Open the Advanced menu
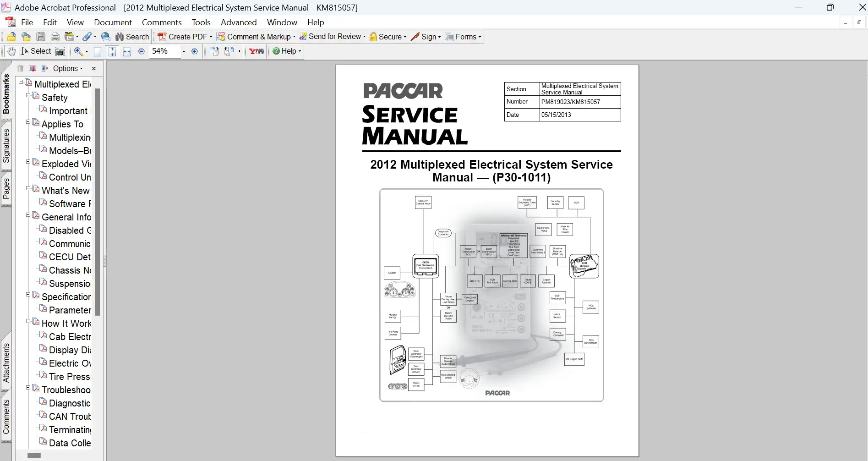868x461 pixels. 239,22
